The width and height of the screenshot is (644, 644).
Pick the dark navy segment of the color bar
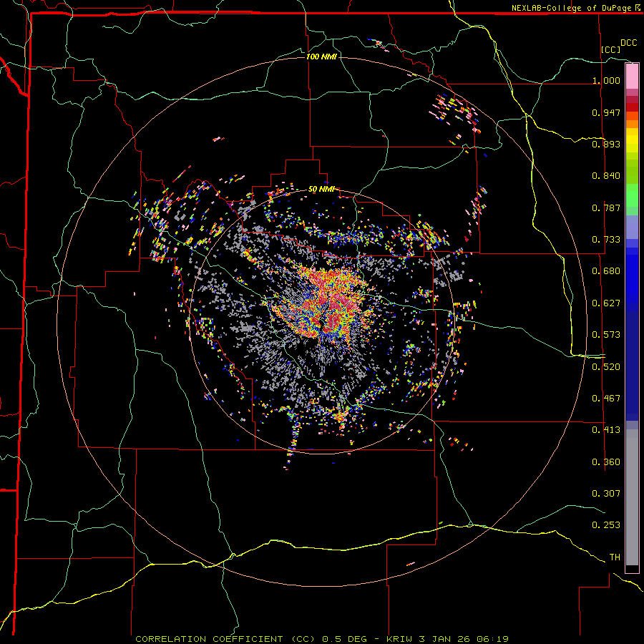(x=632, y=366)
